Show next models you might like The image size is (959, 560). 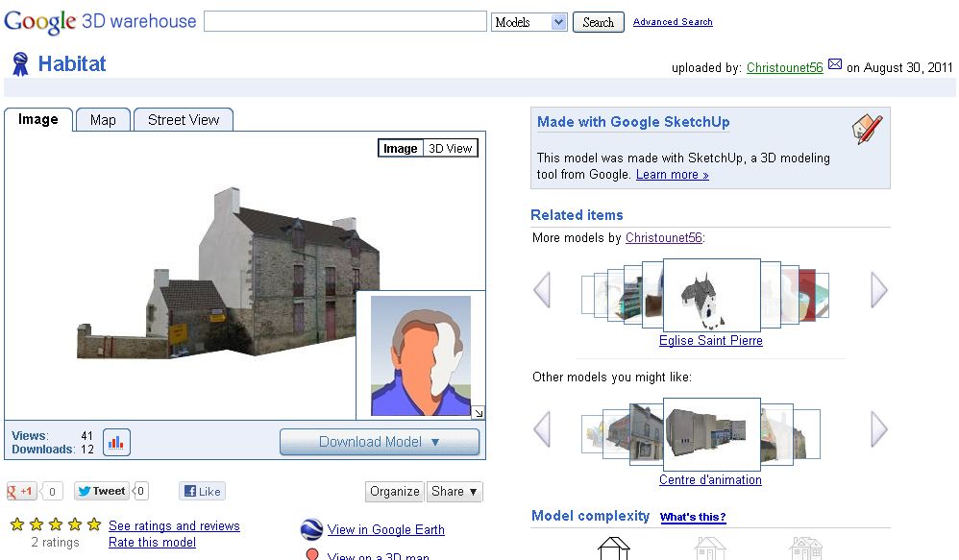[879, 428]
